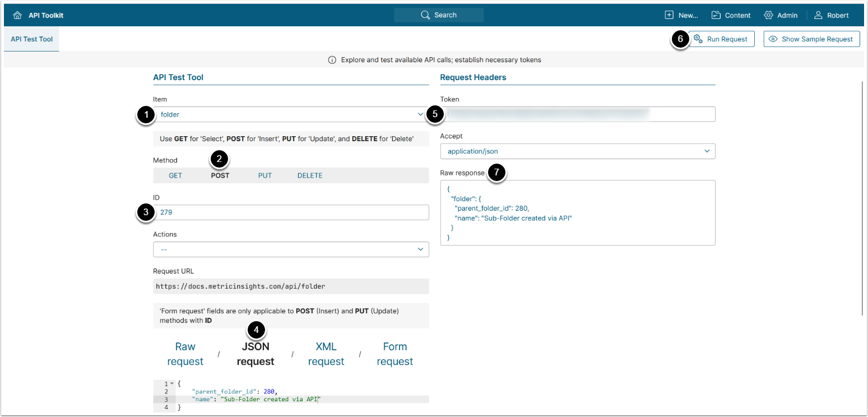868x417 pixels.
Task: Expand the Accept application/json dropdown
Action: pos(578,151)
